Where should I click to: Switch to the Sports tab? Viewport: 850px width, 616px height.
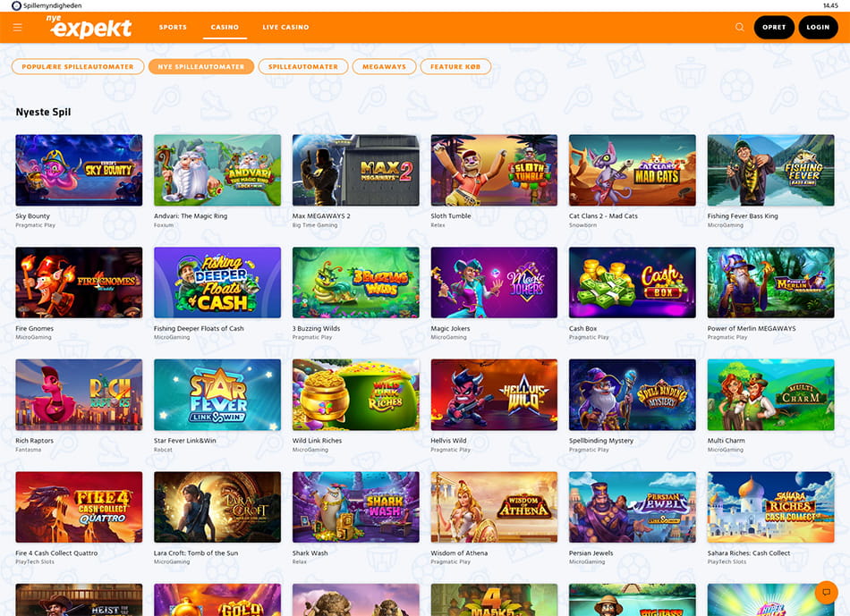coord(173,28)
